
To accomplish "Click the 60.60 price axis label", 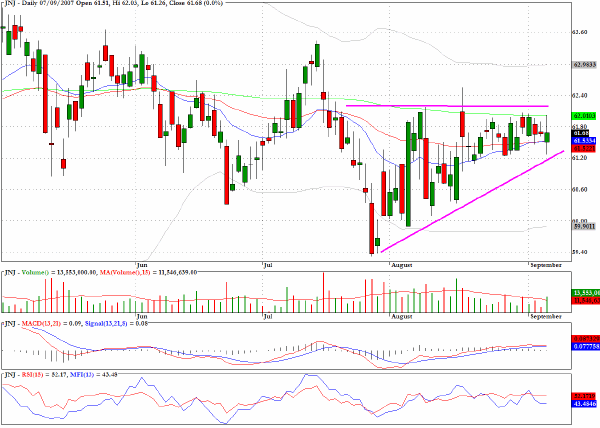I will point(579,189).
